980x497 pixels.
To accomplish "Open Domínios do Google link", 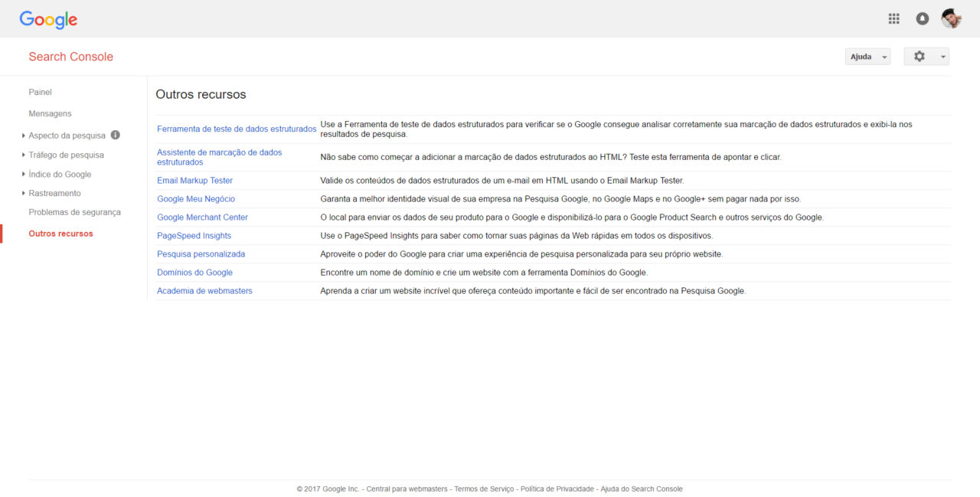I will click(x=194, y=273).
